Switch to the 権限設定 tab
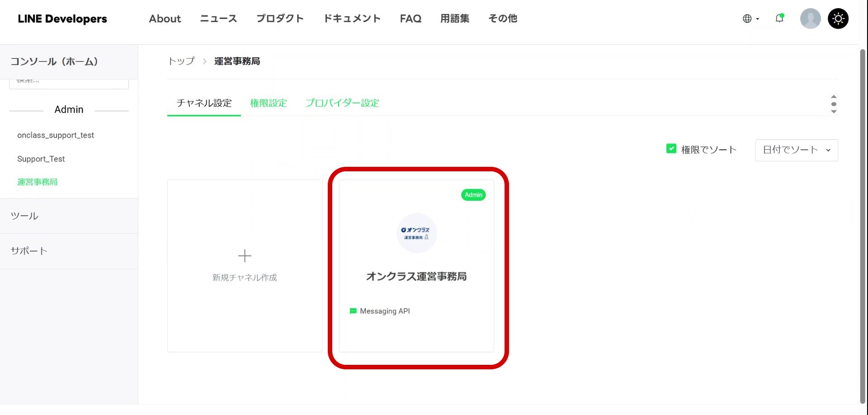The width and height of the screenshot is (868, 415). pyautogui.click(x=269, y=103)
